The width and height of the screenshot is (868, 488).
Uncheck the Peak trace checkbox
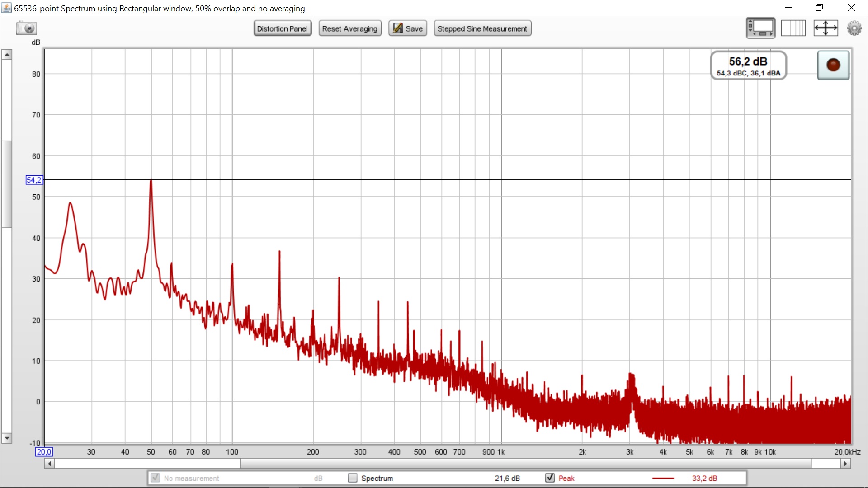550,478
